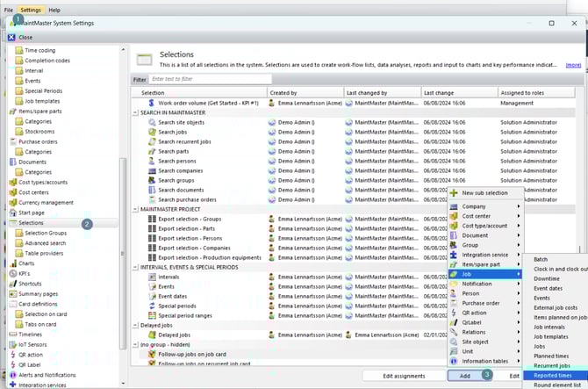Click the Charts icon in the sidebar

12,263
